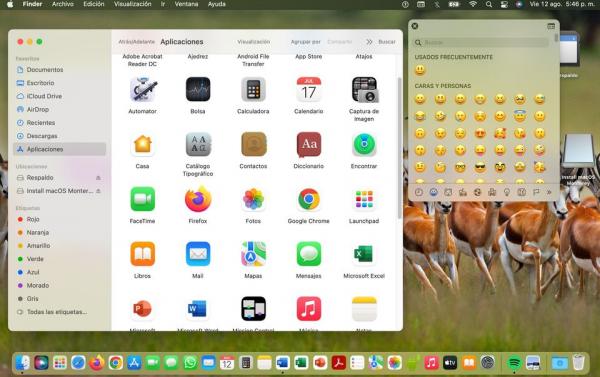600x377 pixels.
Task: Go to Documentos in sidebar
Action: [59, 70]
